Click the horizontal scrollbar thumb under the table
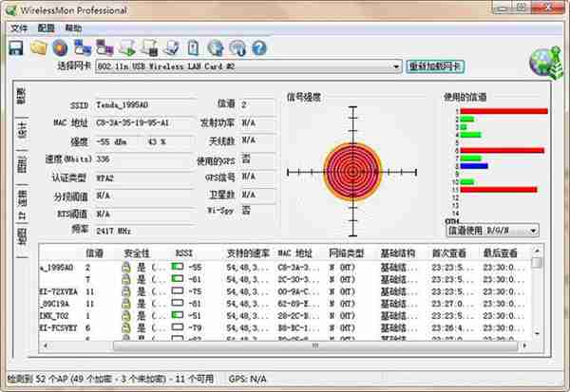570x392 pixels. coord(315,345)
